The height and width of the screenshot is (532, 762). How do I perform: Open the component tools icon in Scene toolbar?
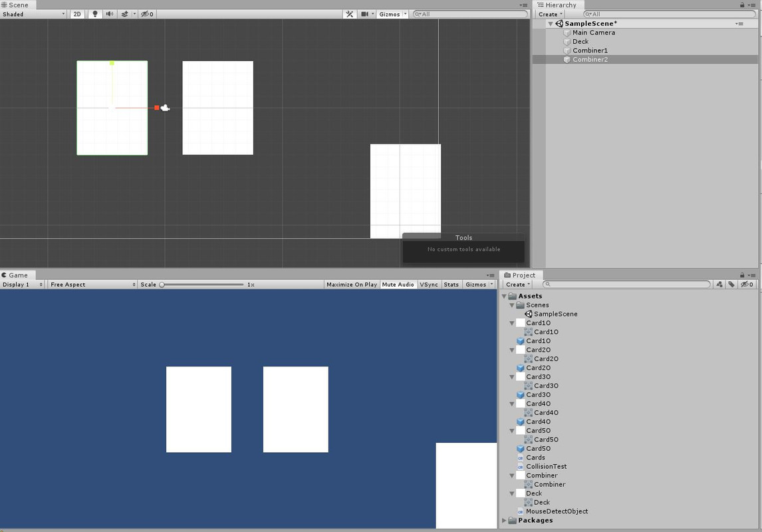pyautogui.click(x=349, y=14)
